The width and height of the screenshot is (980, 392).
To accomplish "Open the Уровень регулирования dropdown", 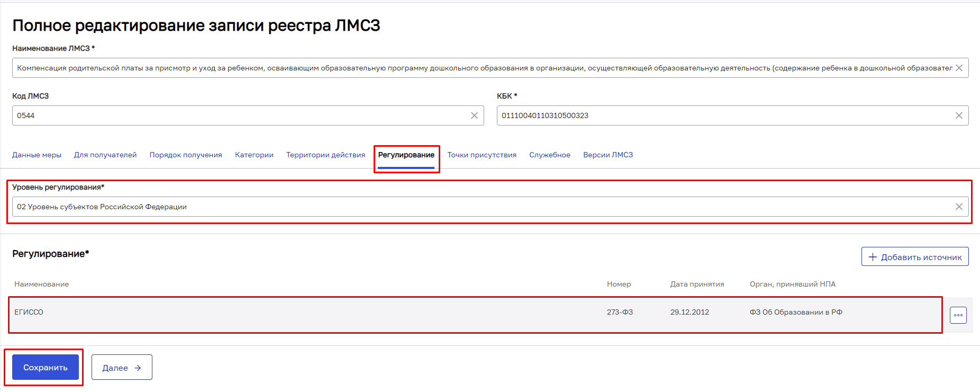I will point(476,207).
